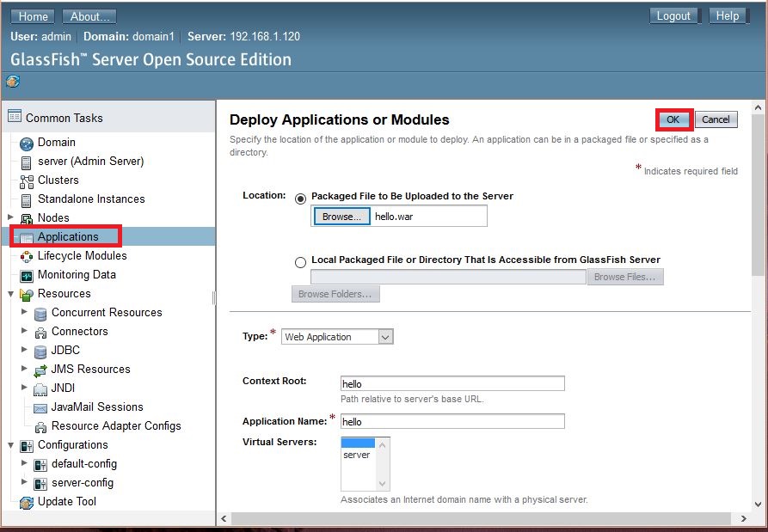Click the server (Admin Server) icon

point(27,162)
